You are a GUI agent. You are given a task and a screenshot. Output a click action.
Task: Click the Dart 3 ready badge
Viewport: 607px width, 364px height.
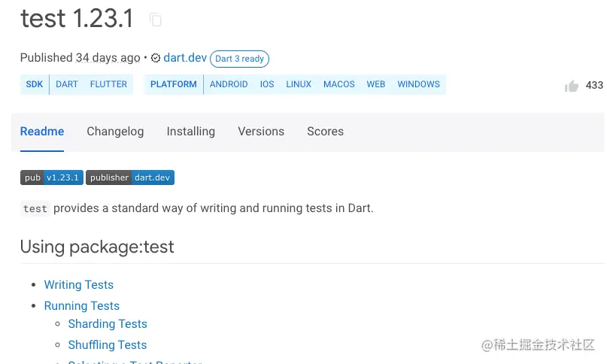pos(239,59)
